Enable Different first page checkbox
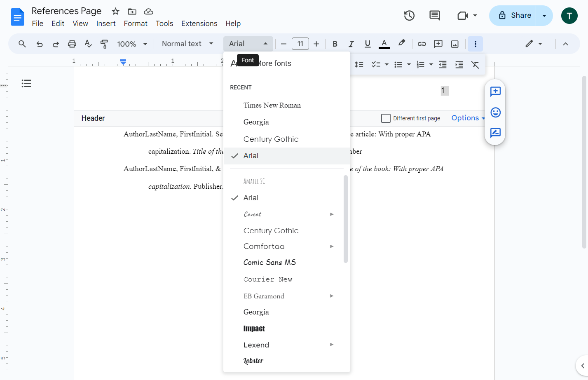588x380 pixels. (386, 118)
